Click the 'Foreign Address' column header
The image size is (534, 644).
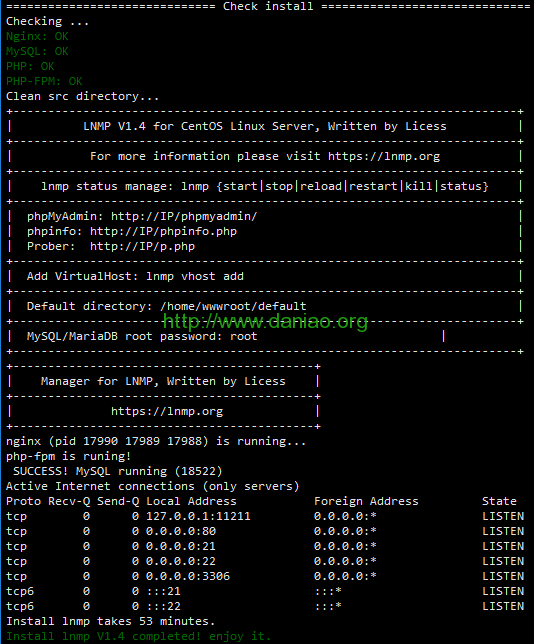pos(366,501)
